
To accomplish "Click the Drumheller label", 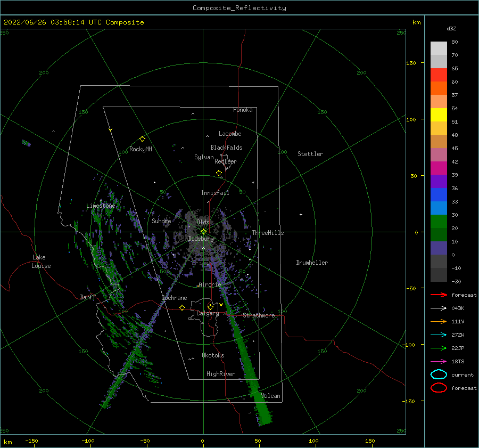I will point(312,263).
